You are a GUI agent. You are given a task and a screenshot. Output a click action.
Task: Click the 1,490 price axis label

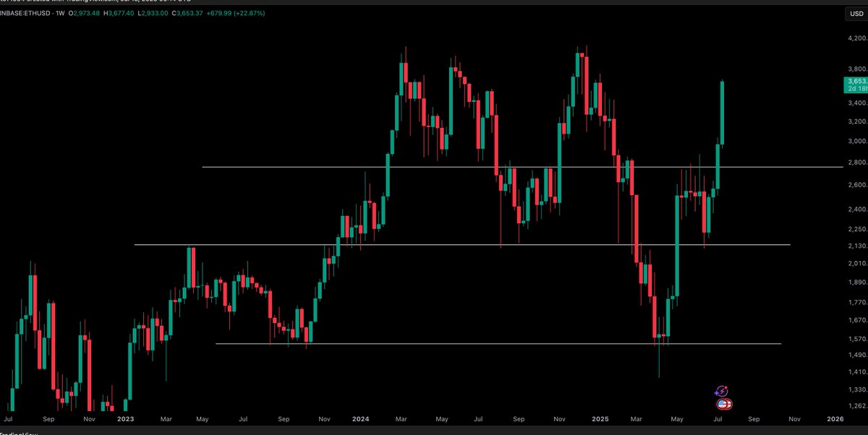point(856,356)
